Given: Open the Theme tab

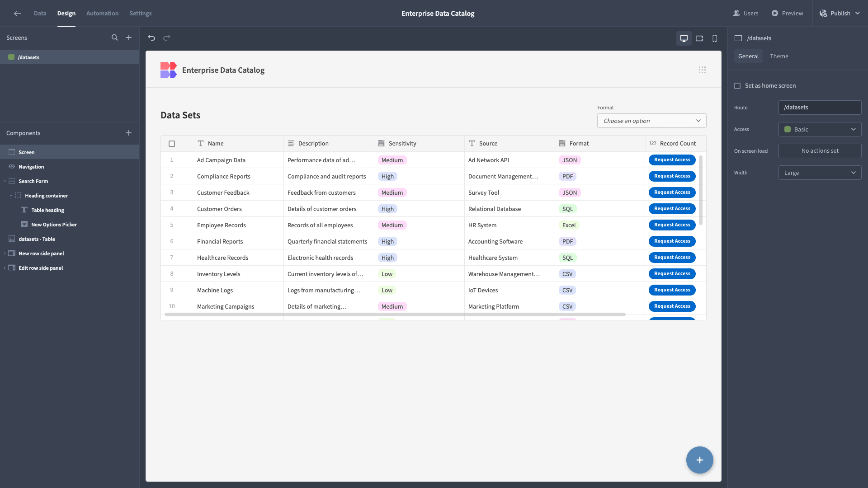Looking at the screenshot, I should tap(779, 56).
